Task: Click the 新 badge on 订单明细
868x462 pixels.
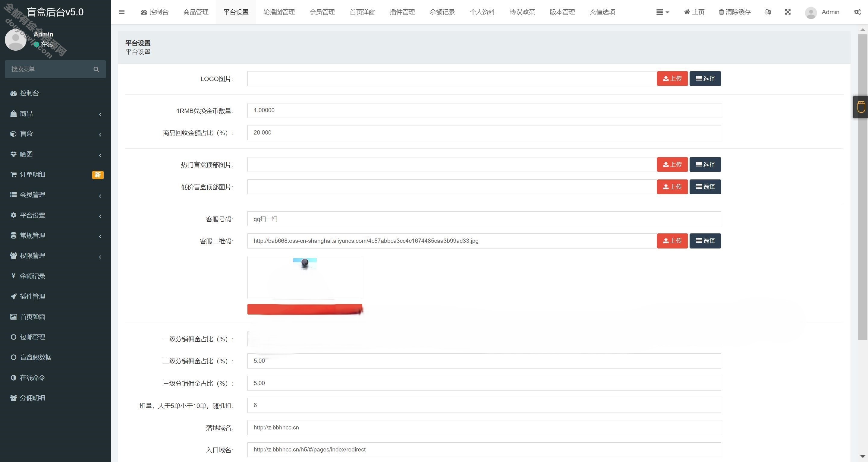Action: pos(98,175)
